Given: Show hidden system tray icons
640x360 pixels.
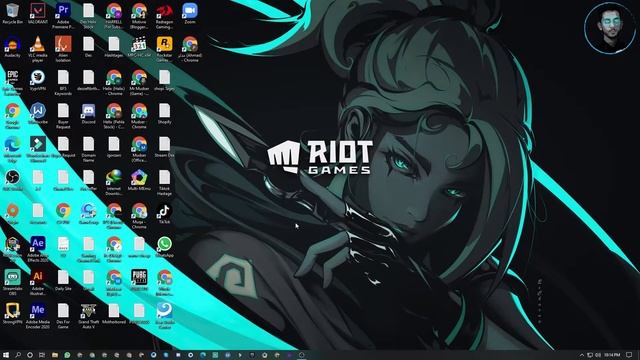Looking at the screenshot, I should click(x=582, y=355).
